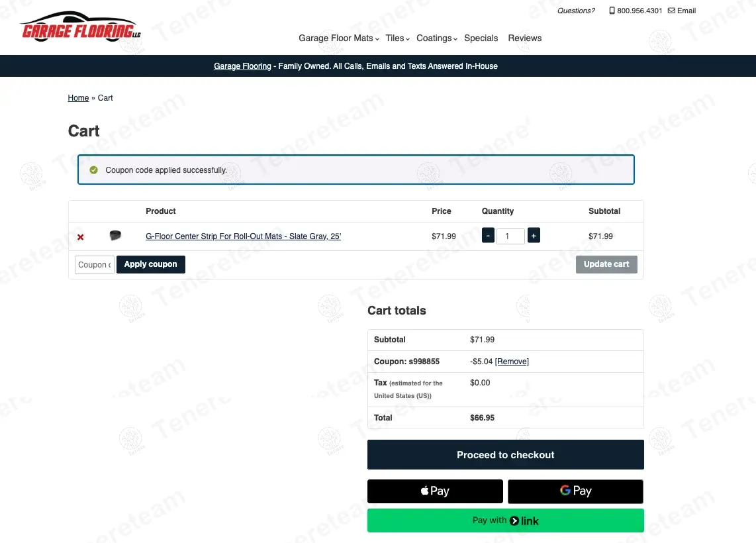
Task: Open the Email contact link
Action: pos(682,11)
